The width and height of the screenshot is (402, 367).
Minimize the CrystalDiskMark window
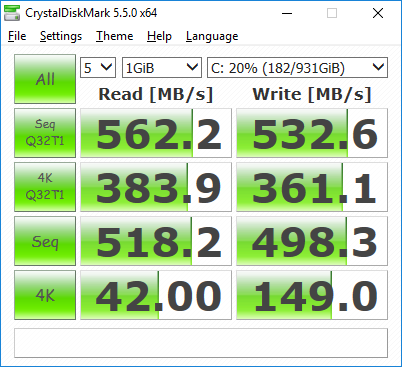coord(287,13)
